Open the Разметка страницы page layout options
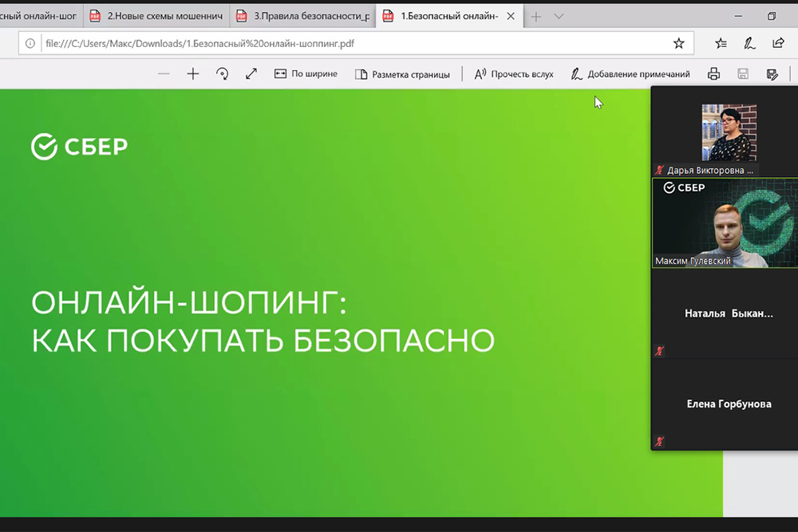 403,74
